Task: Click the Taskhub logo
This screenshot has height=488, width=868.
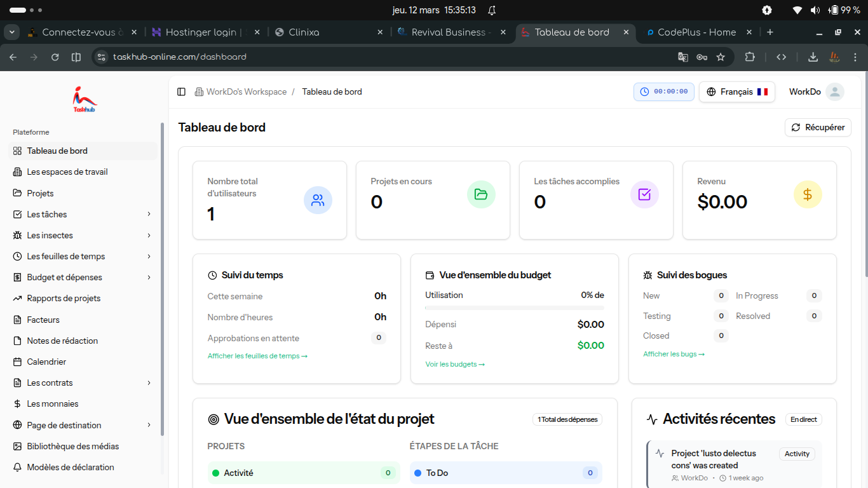Action: (85, 100)
